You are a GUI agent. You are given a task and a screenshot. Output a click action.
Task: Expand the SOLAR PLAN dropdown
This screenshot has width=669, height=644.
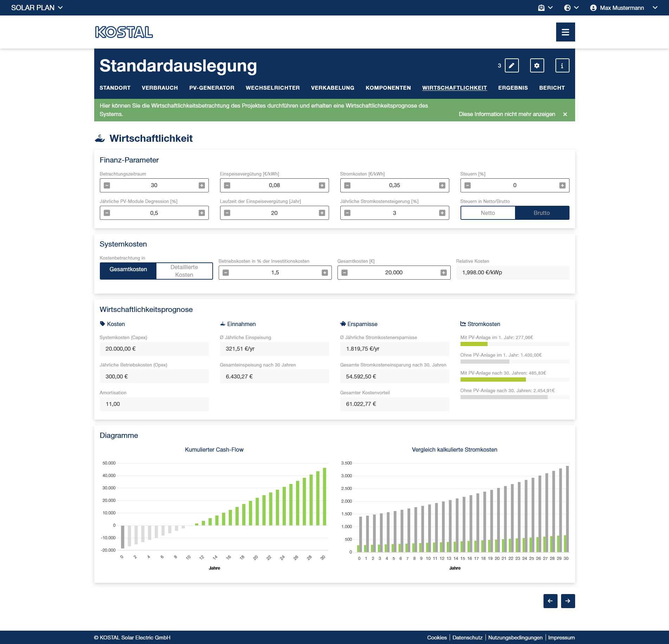pos(37,8)
